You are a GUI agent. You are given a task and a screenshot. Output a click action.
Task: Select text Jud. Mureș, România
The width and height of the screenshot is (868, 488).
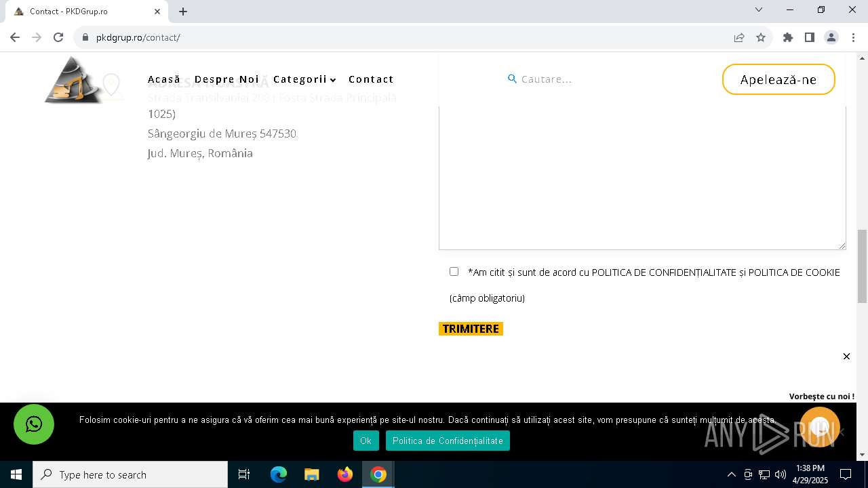point(200,153)
